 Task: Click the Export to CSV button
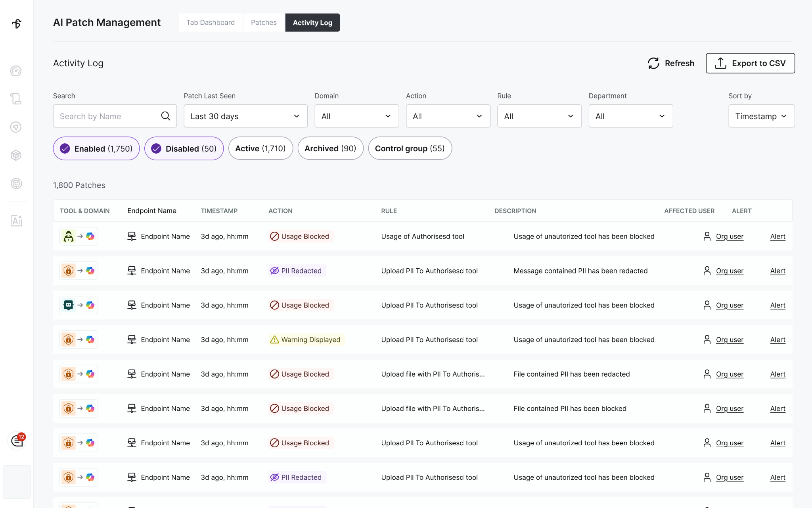click(x=750, y=63)
